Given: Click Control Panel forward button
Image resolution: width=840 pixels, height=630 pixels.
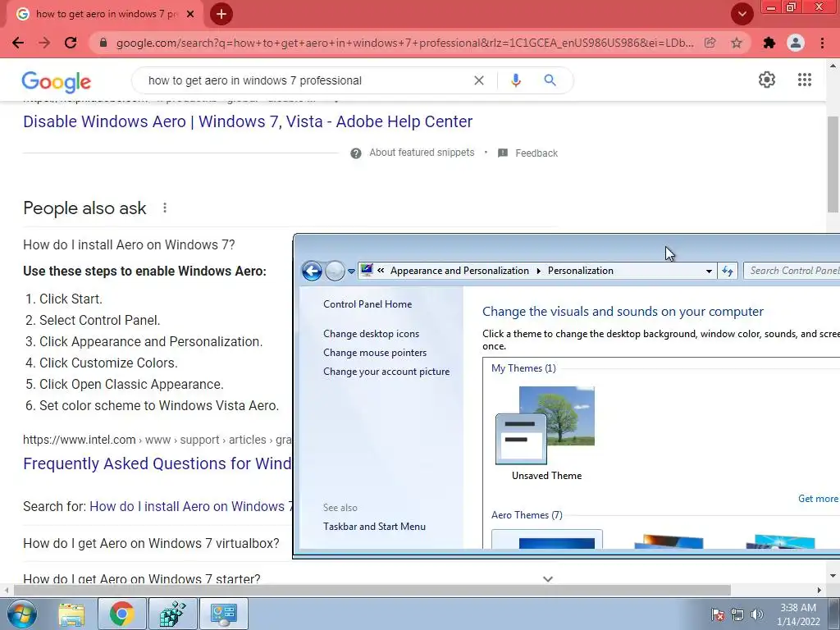Looking at the screenshot, I should pos(335,271).
